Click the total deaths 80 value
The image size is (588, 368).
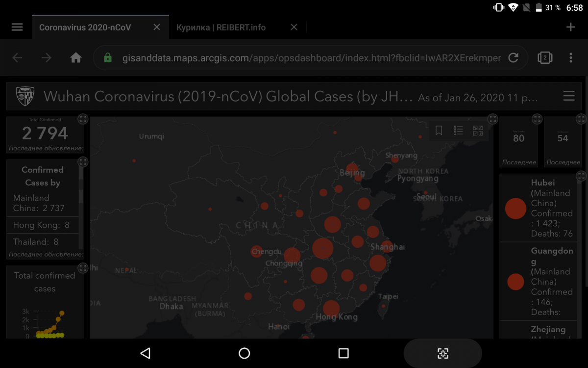point(519,138)
